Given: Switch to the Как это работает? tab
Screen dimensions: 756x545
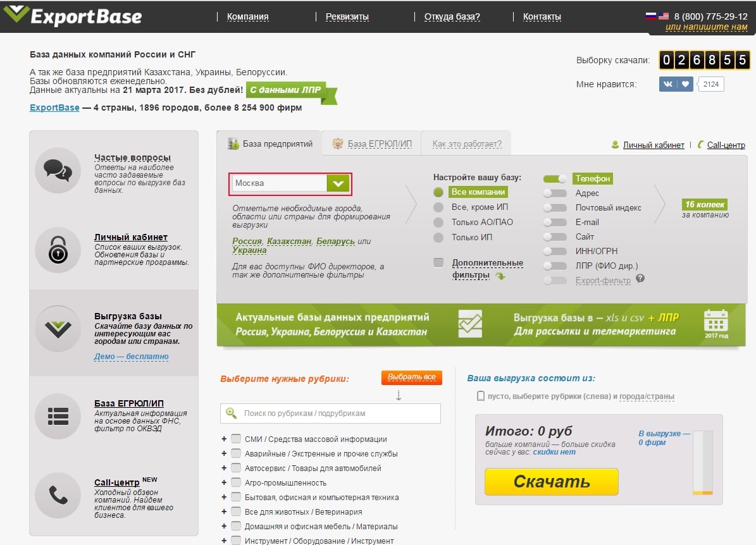Looking at the screenshot, I should (x=467, y=144).
